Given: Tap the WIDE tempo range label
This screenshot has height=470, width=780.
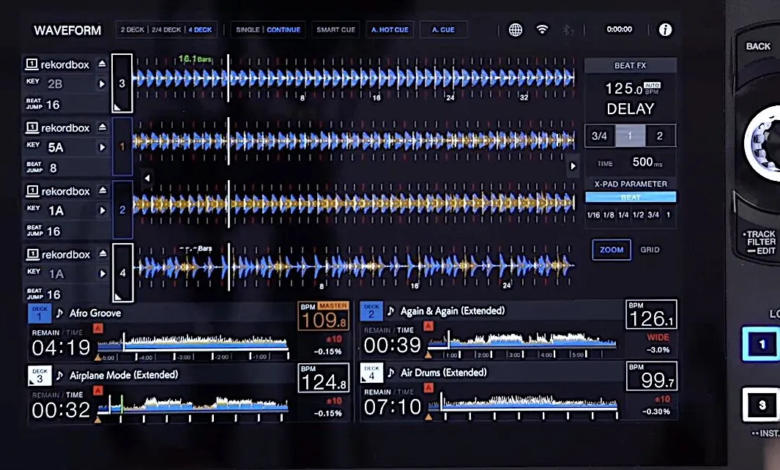Looking at the screenshot, I should pyautogui.click(x=658, y=337).
